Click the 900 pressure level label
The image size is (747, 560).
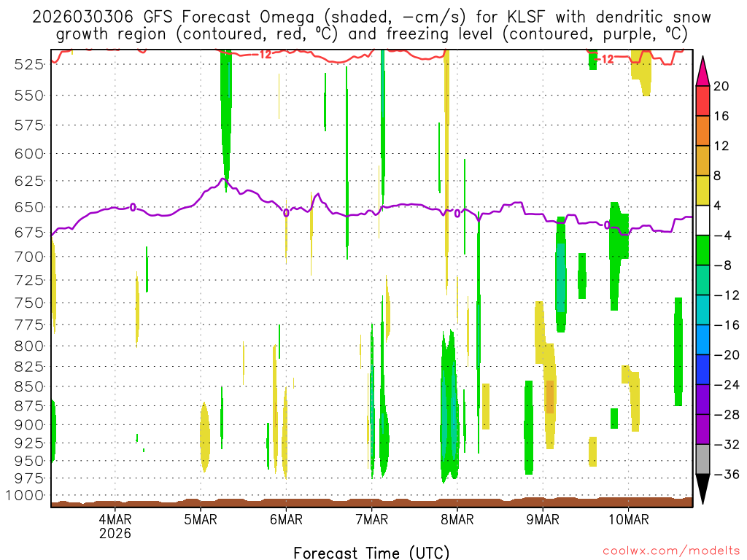pos(29,425)
